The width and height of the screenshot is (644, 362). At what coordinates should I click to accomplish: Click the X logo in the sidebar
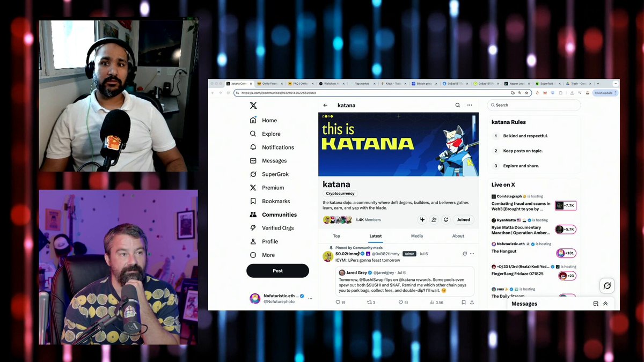[253, 106]
